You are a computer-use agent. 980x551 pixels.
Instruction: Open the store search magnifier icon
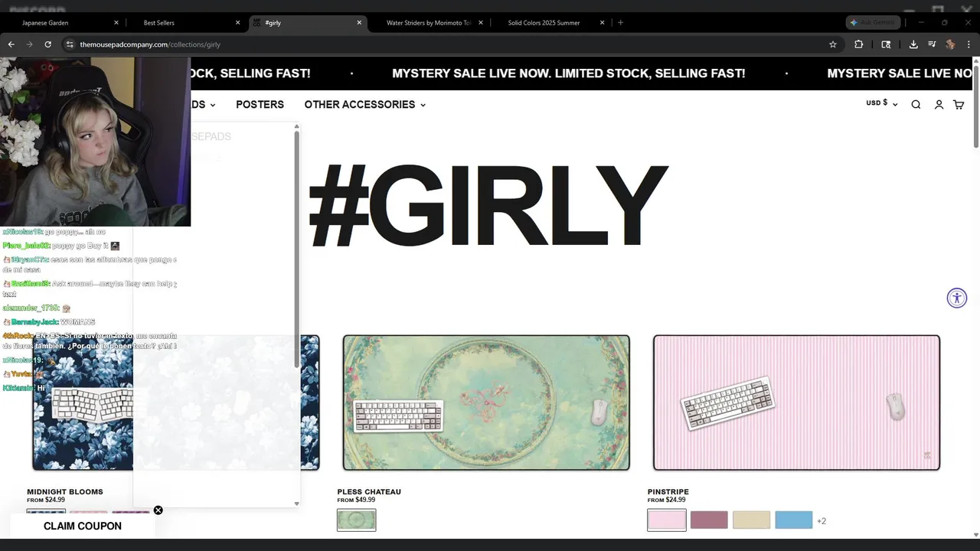click(x=916, y=105)
